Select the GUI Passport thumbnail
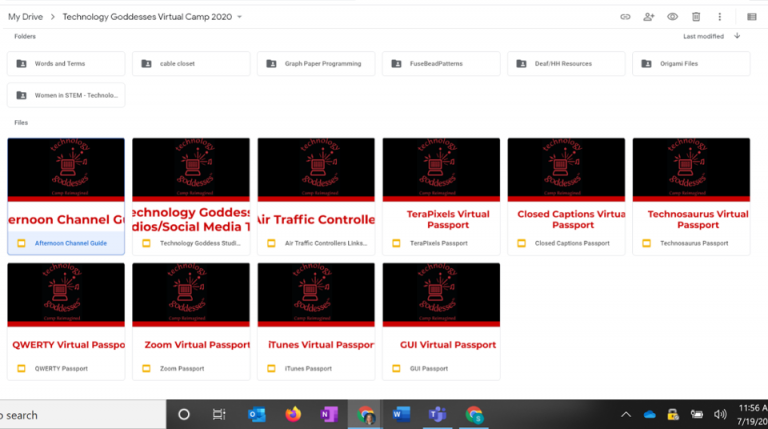 [441, 310]
